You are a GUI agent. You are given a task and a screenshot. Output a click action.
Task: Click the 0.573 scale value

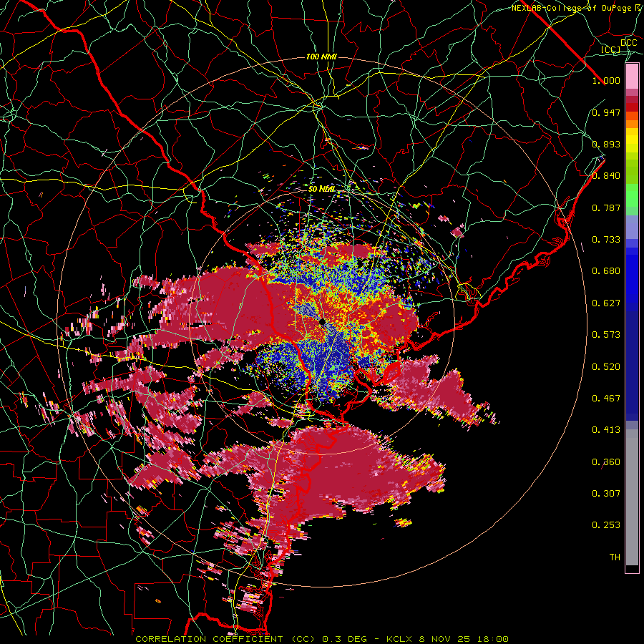coord(606,335)
